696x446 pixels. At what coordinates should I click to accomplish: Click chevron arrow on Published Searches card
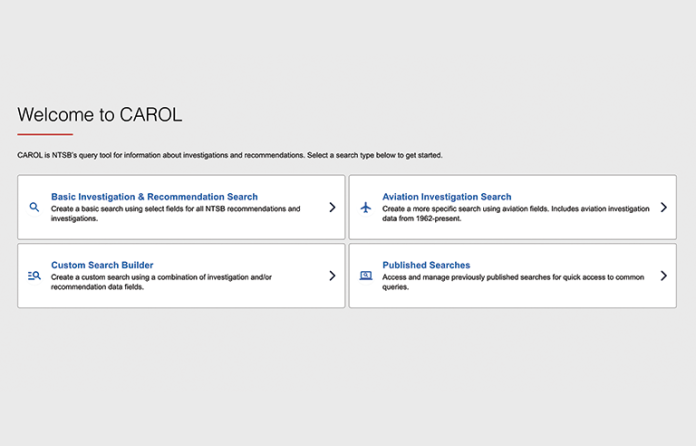point(664,276)
